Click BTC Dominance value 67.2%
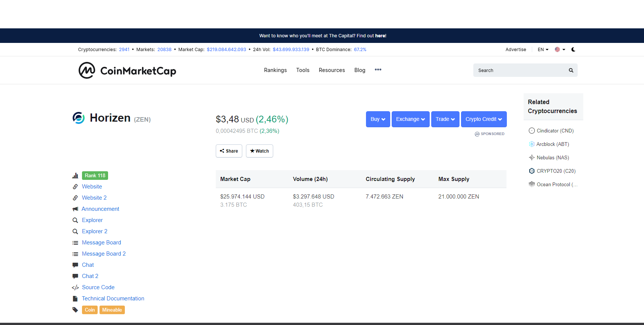This screenshot has width=644, height=325. [360, 49]
